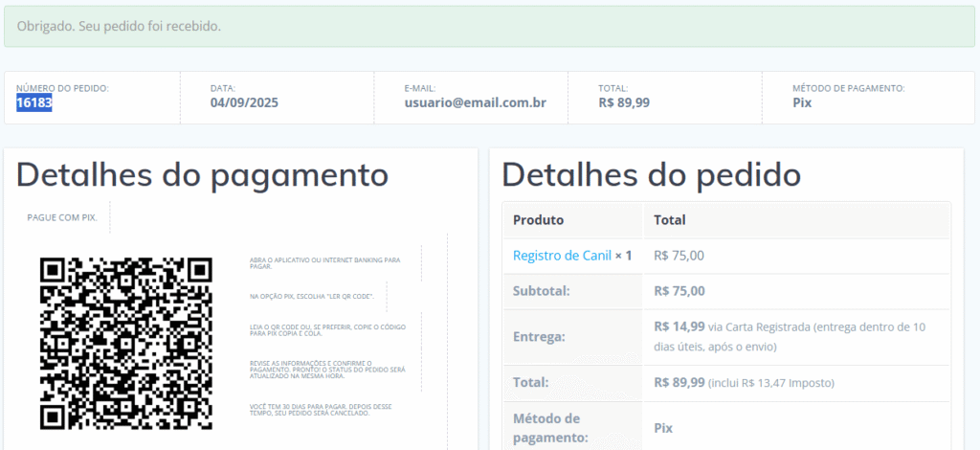Click the 'Detalhes do pagamento' heading
Image resolution: width=980 pixels, height=450 pixels.
(x=203, y=175)
